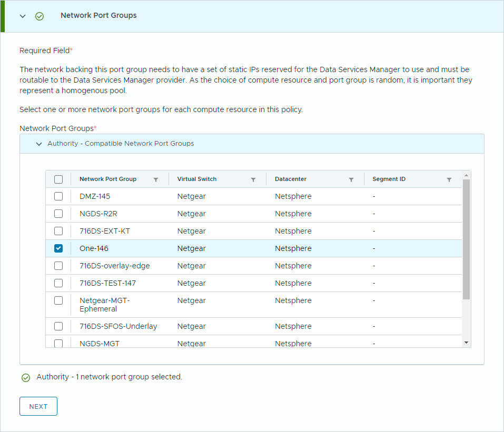This screenshot has width=504, height=432.
Task: Check the NGDS-R2R port group checkbox
Action: [58, 214]
